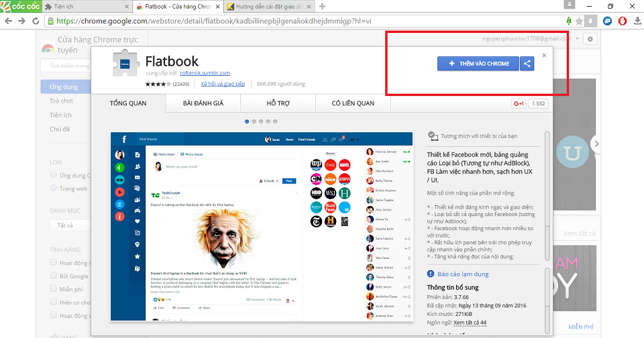Tick the Miễn phí checkbox
This screenshot has width=644, height=338.
(54, 289)
